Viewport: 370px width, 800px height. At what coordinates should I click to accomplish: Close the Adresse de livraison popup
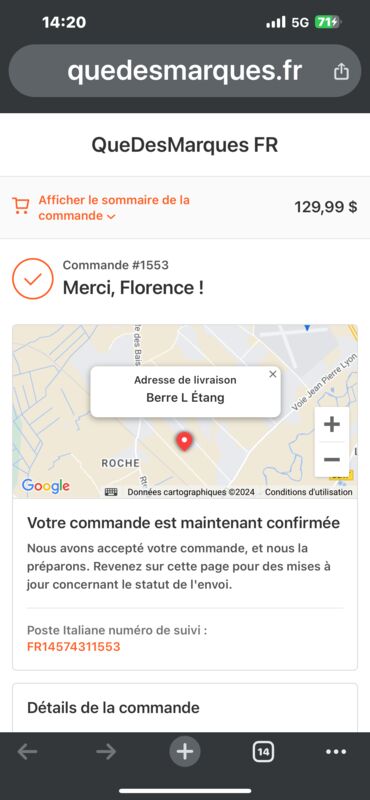273,374
